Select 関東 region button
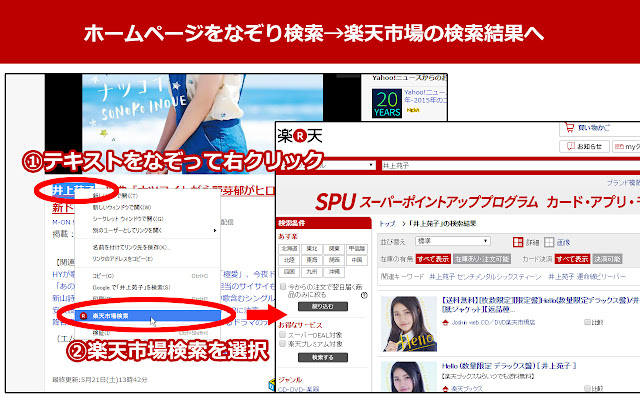This screenshot has height=400, width=640. [x=334, y=249]
